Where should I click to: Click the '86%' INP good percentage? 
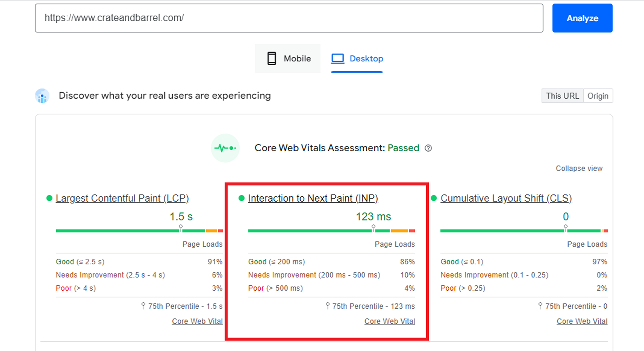pyautogui.click(x=407, y=262)
